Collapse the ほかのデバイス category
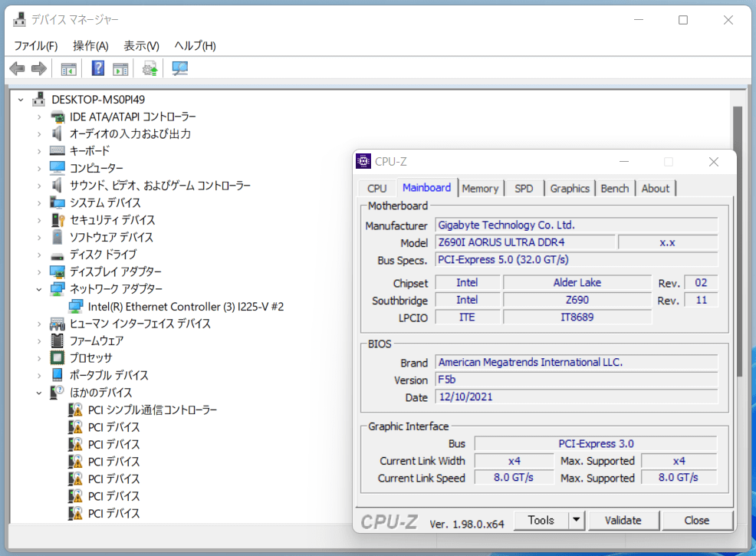The height and width of the screenshot is (556, 756). [x=39, y=393]
